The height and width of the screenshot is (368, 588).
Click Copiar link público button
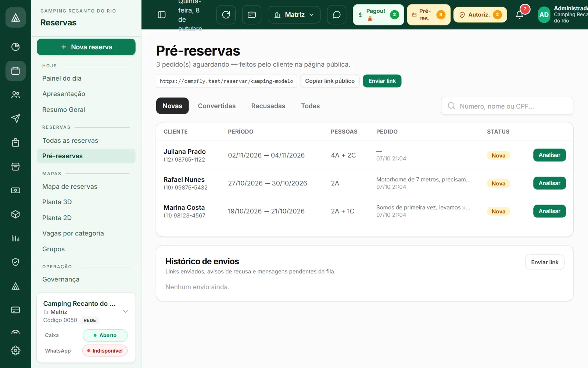click(330, 81)
